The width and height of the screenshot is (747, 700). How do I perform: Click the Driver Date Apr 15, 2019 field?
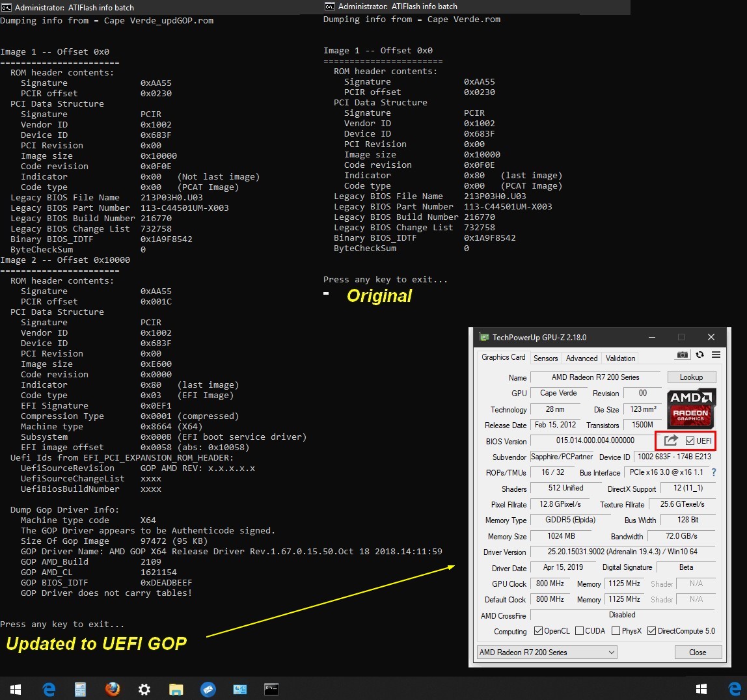pyautogui.click(x=563, y=567)
